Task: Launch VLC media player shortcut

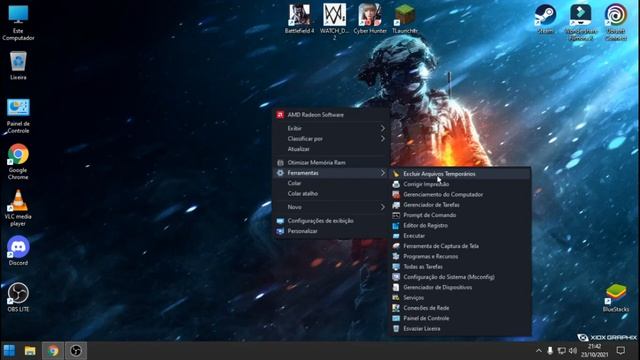Action: 18,208
